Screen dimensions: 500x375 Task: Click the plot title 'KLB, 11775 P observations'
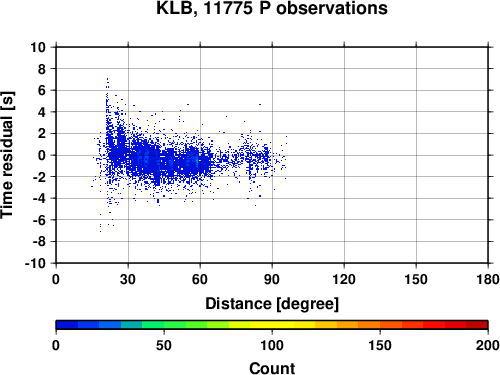(x=272, y=8)
